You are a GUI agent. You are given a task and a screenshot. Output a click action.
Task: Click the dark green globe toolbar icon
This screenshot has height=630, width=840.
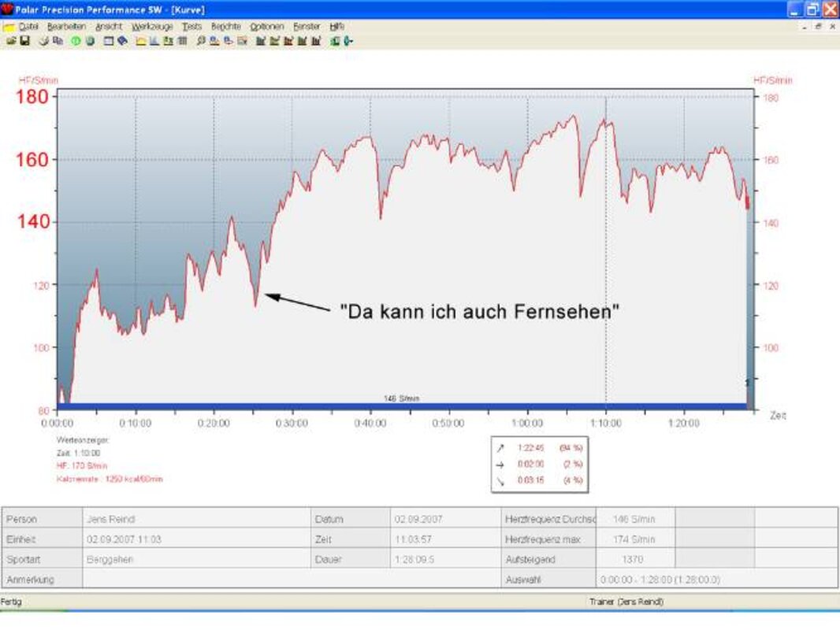click(90, 41)
